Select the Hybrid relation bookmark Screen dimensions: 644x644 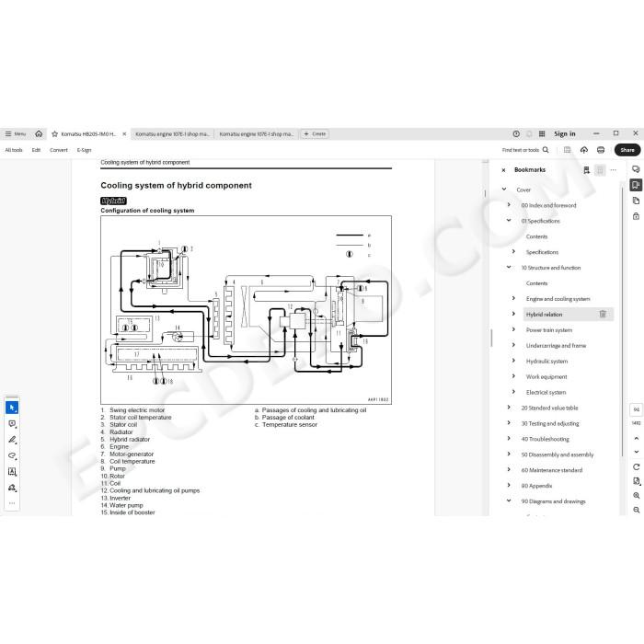[x=545, y=315]
